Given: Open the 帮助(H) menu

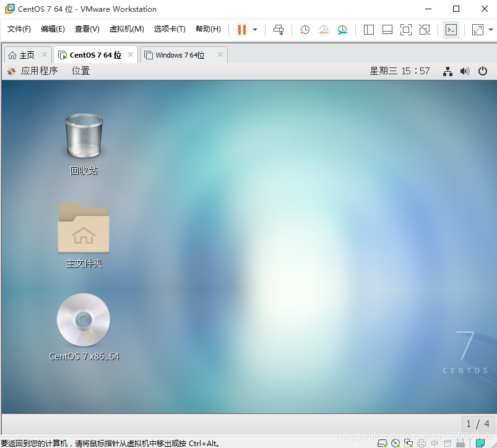Looking at the screenshot, I should pyautogui.click(x=208, y=29).
